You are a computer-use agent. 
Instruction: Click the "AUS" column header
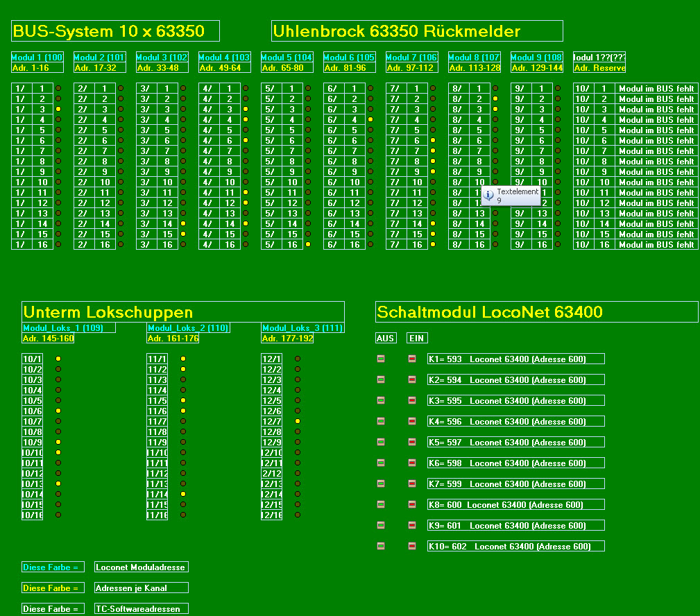point(385,338)
